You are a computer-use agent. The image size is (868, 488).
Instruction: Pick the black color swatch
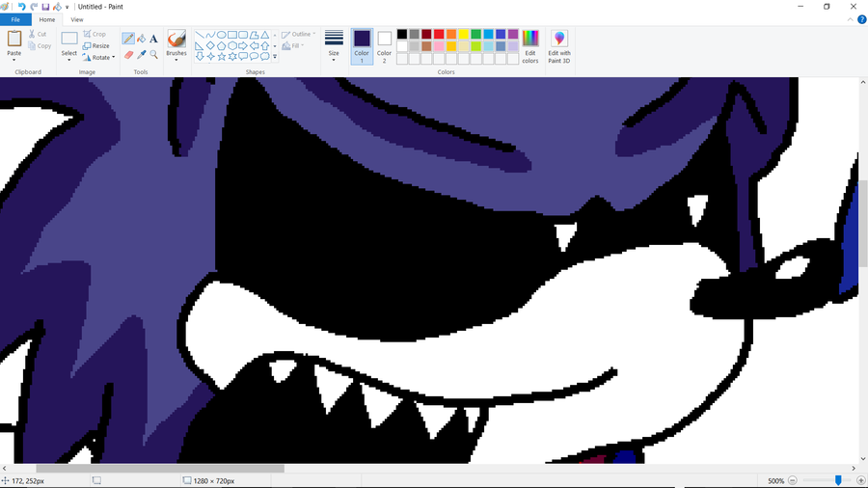click(x=402, y=35)
